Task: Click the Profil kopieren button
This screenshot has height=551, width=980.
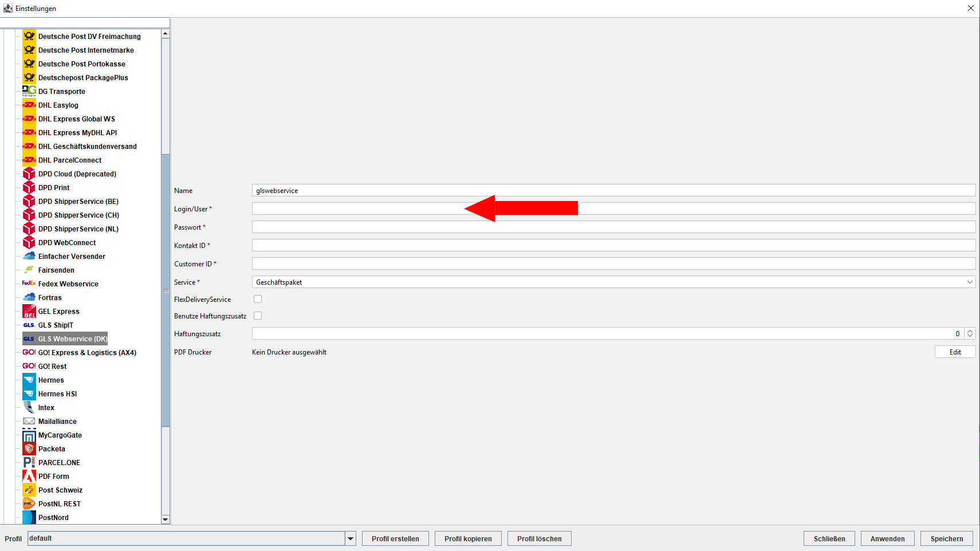Action: coord(468,538)
